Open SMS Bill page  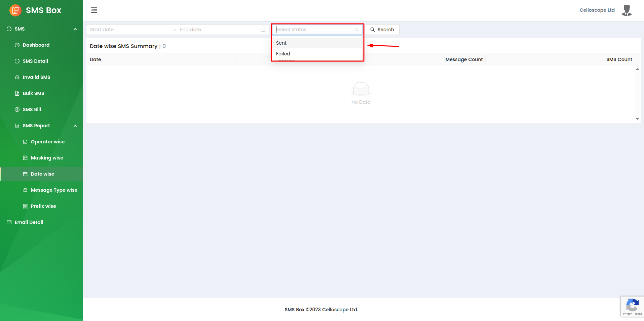(32, 109)
